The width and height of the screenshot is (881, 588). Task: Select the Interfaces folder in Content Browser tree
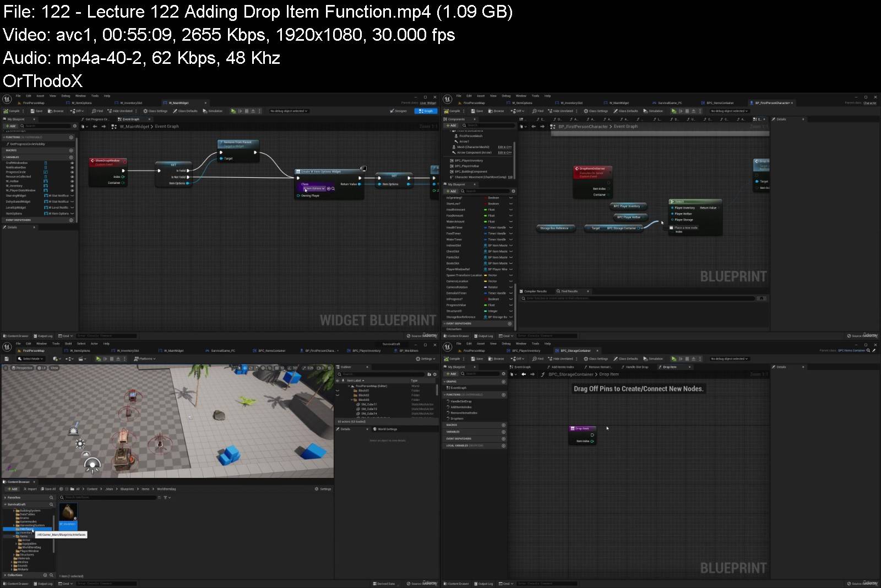pyautogui.click(x=26, y=529)
